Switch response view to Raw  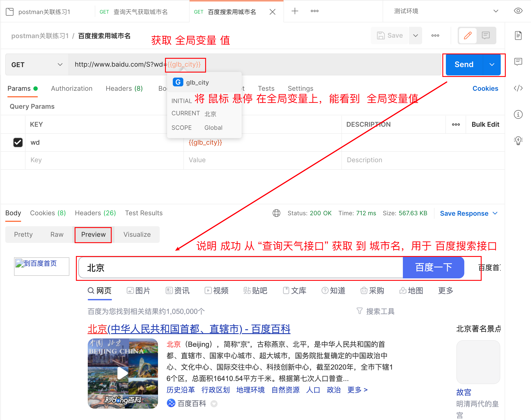coord(57,234)
